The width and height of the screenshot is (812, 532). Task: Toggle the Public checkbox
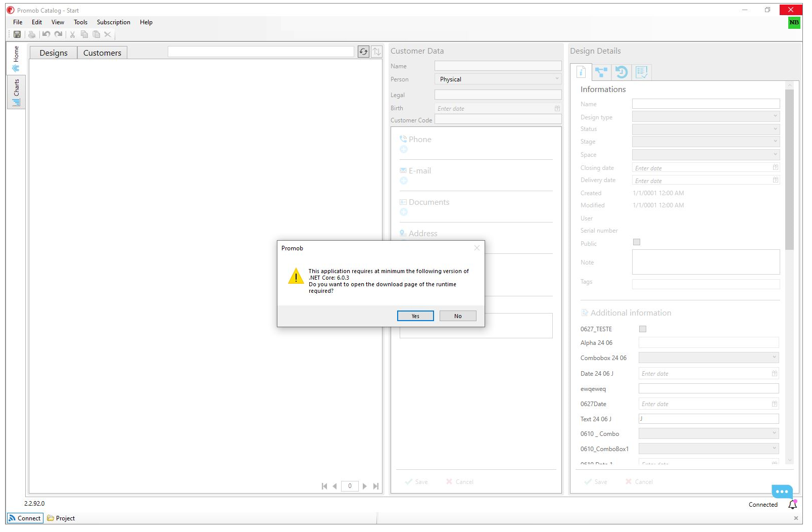point(637,242)
